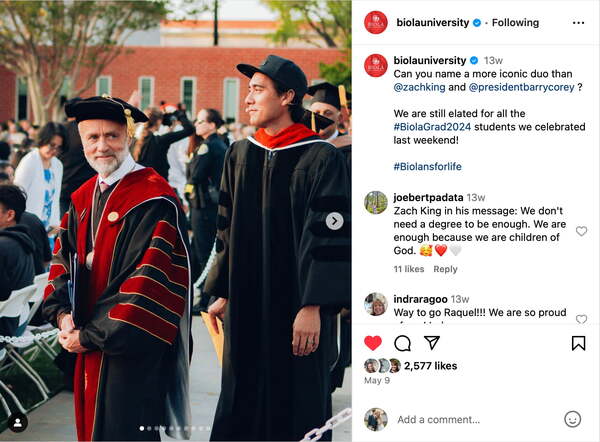The width and height of the screenshot is (600, 442).
Task: Click the Following button in header
Action: [515, 23]
